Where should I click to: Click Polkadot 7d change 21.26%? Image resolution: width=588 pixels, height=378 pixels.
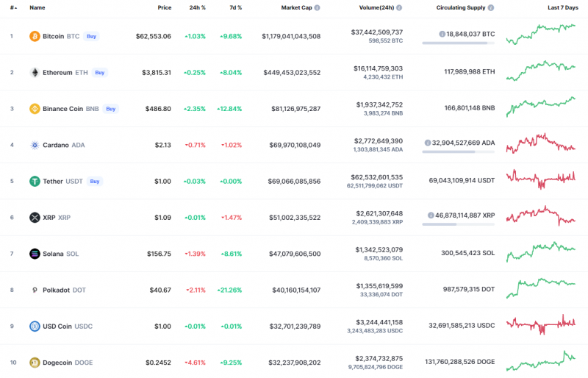coord(229,290)
